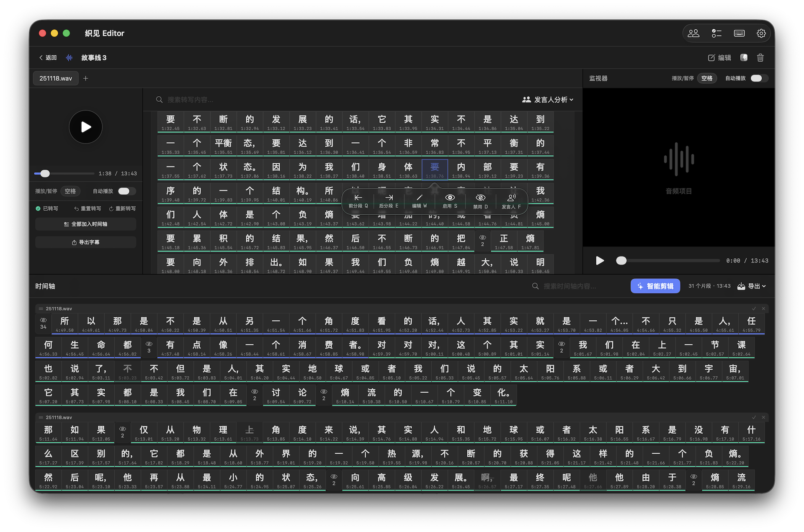
Task: Click the 搜索转写内容 search field
Action: tap(191, 100)
